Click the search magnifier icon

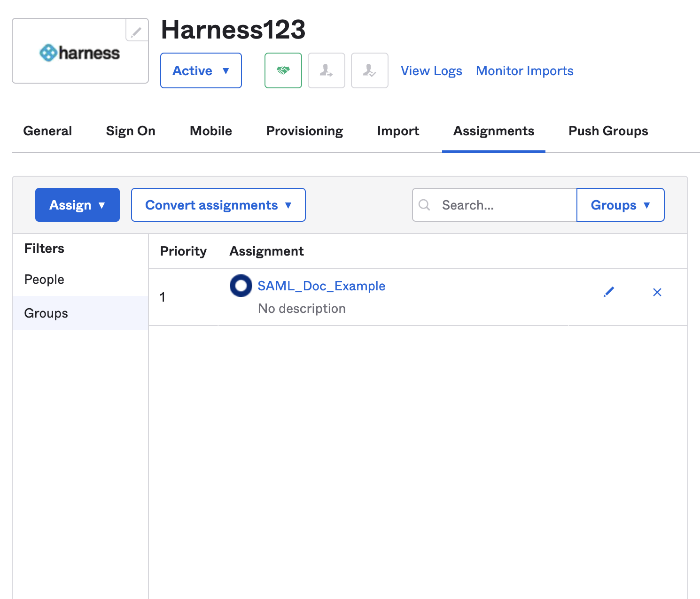424,205
